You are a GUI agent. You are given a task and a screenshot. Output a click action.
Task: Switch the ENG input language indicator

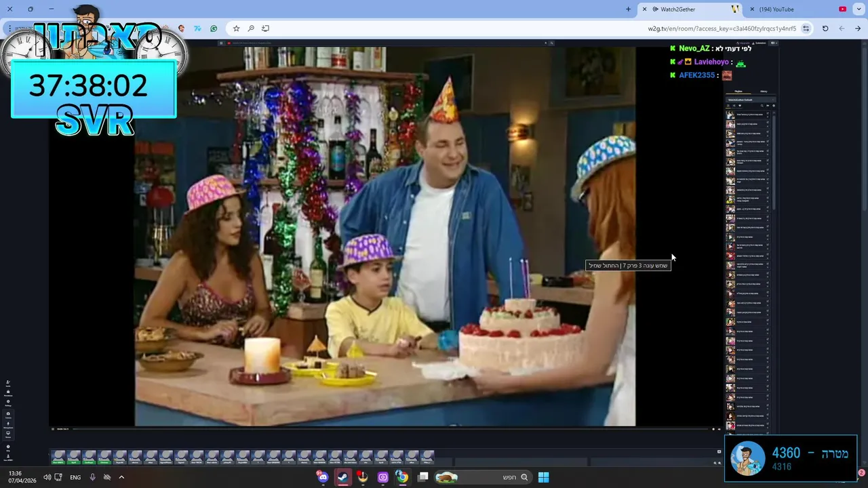point(75,477)
